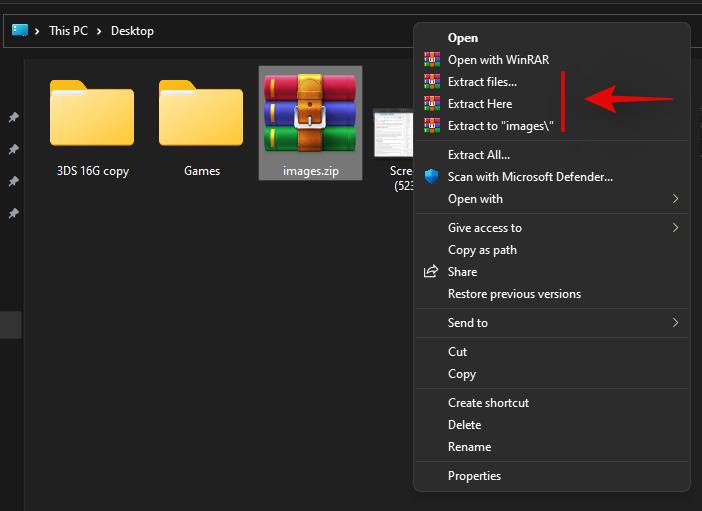Viewport: 702px width, 511px height.
Task: Navigate to This PC in breadcrumb
Action: click(x=69, y=31)
